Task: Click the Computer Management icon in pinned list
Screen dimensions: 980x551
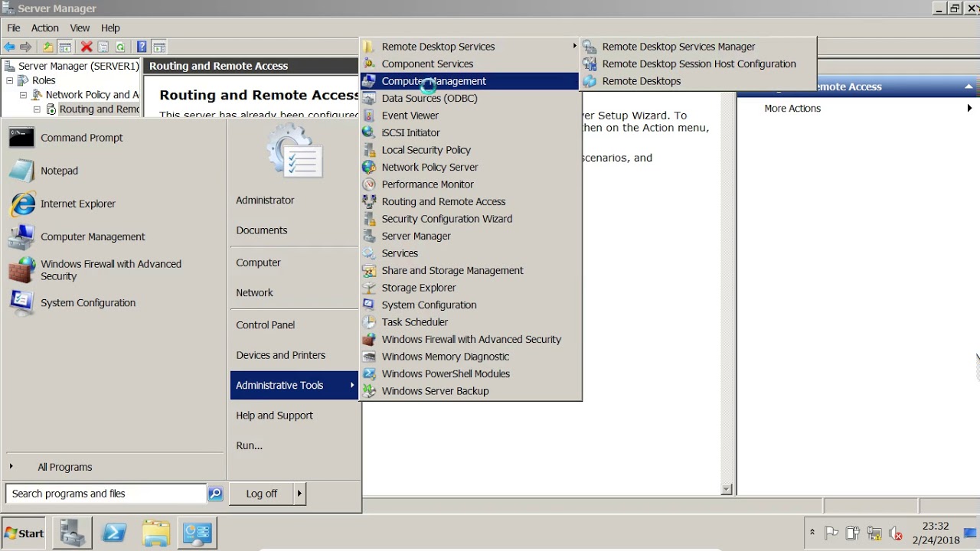Action: pyautogui.click(x=21, y=236)
